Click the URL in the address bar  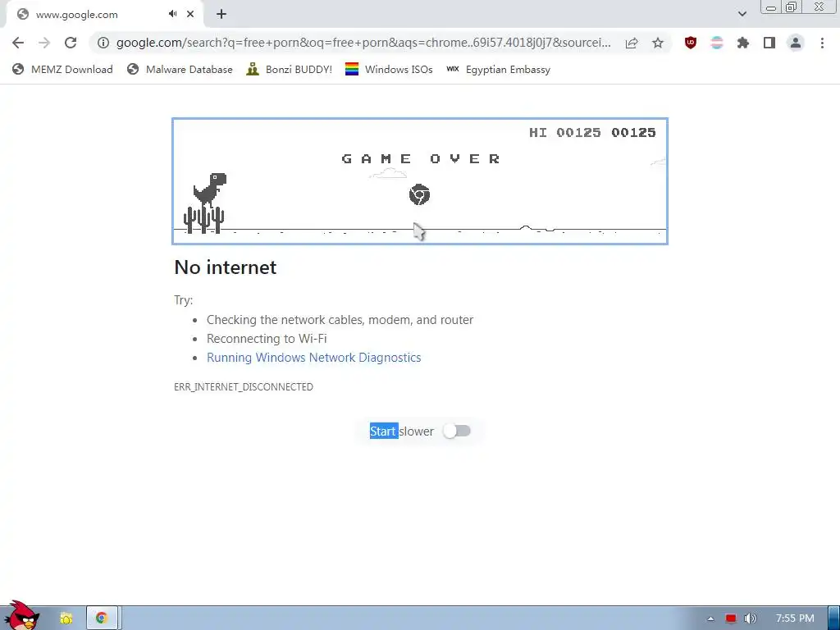363,43
